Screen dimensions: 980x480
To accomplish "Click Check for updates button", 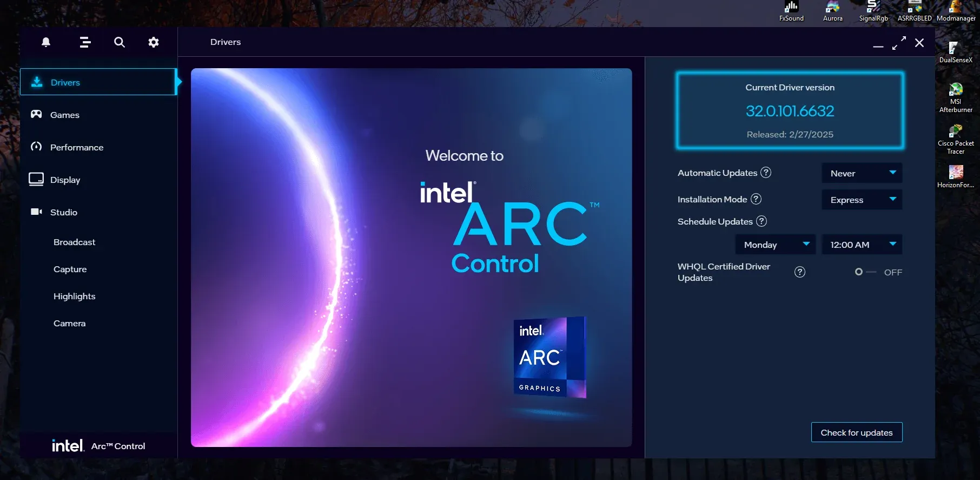I will [x=857, y=432].
